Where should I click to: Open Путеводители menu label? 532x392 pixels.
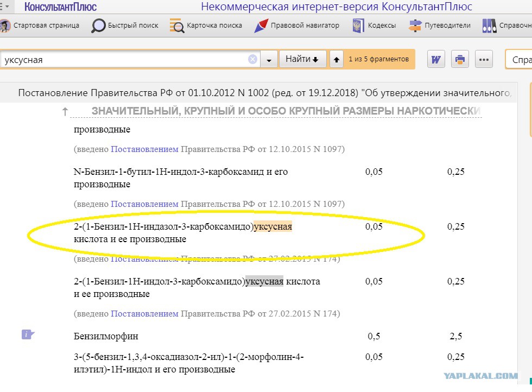[x=447, y=26]
